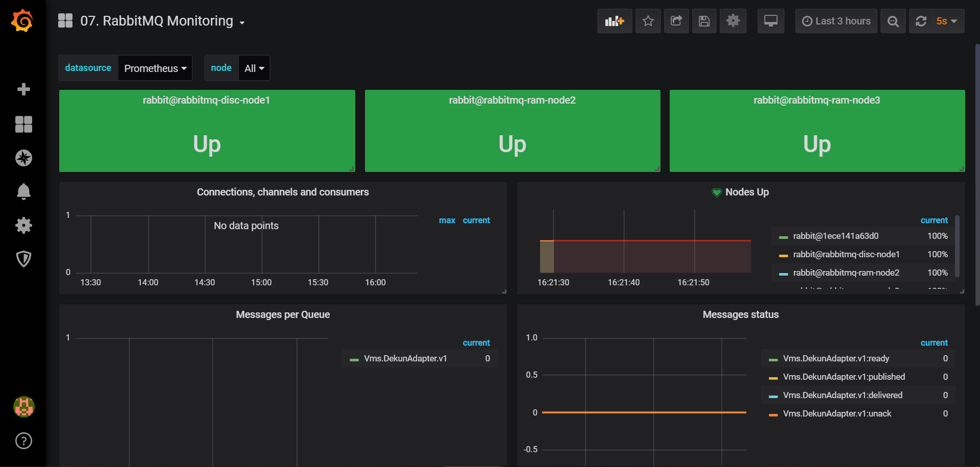Image resolution: width=980 pixels, height=467 pixels.
Task: Open dashboard settings gear
Action: (732, 21)
